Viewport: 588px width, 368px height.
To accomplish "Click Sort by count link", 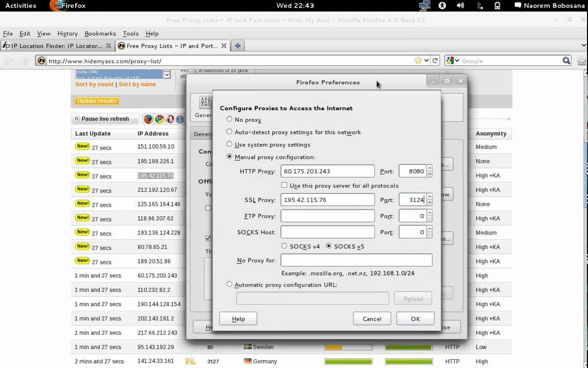I will (x=95, y=84).
